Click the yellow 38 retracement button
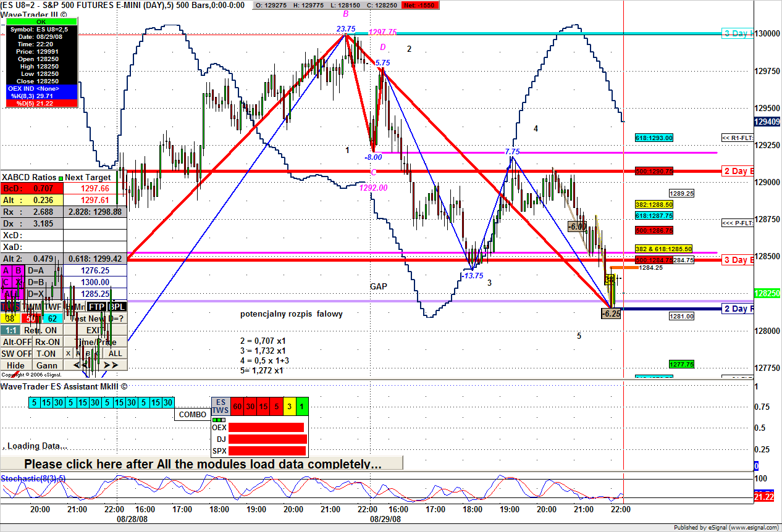This screenshot has height=532, width=782. [x=11, y=318]
